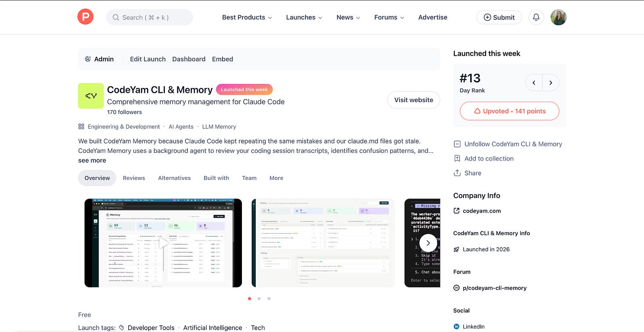Click the Launched this week badge
This screenshot has width=644, height=332.
click(244, 89)
